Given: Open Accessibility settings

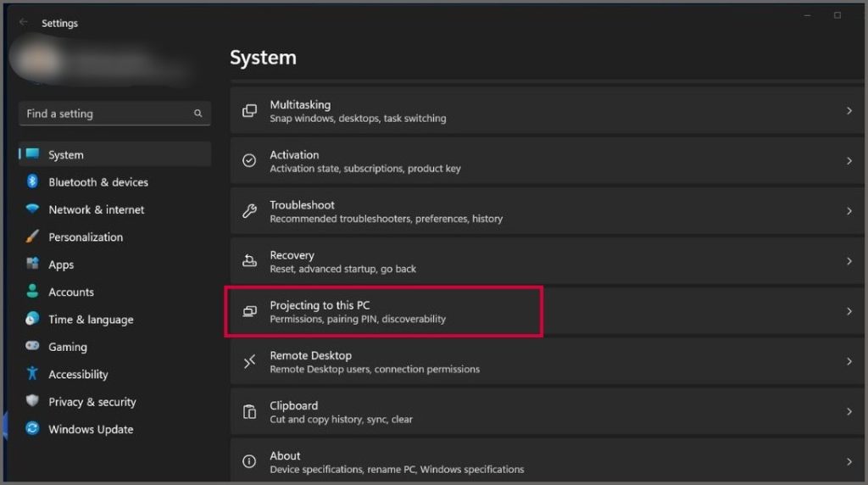Looking at the screenshot, I should pos(115,374).
